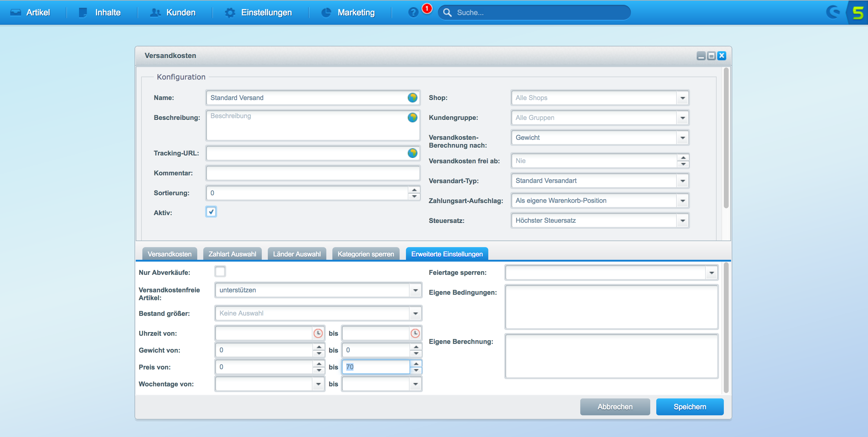The height and width of the screenshot is (437, 868).
Task: Click the Inhalte page icon
Action: [x=83, y=12]
